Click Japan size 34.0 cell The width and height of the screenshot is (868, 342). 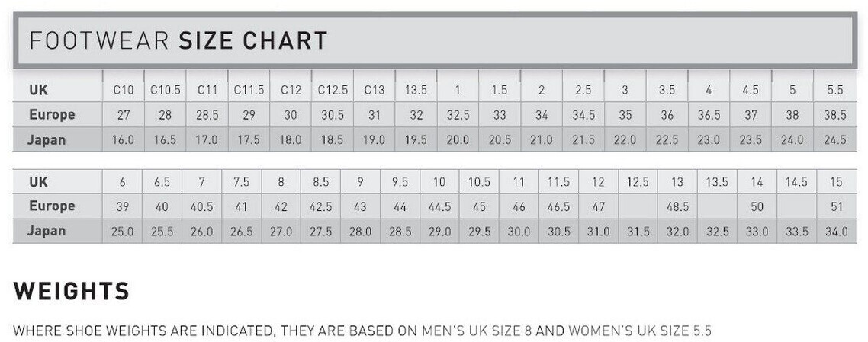[x=837, y=232]
